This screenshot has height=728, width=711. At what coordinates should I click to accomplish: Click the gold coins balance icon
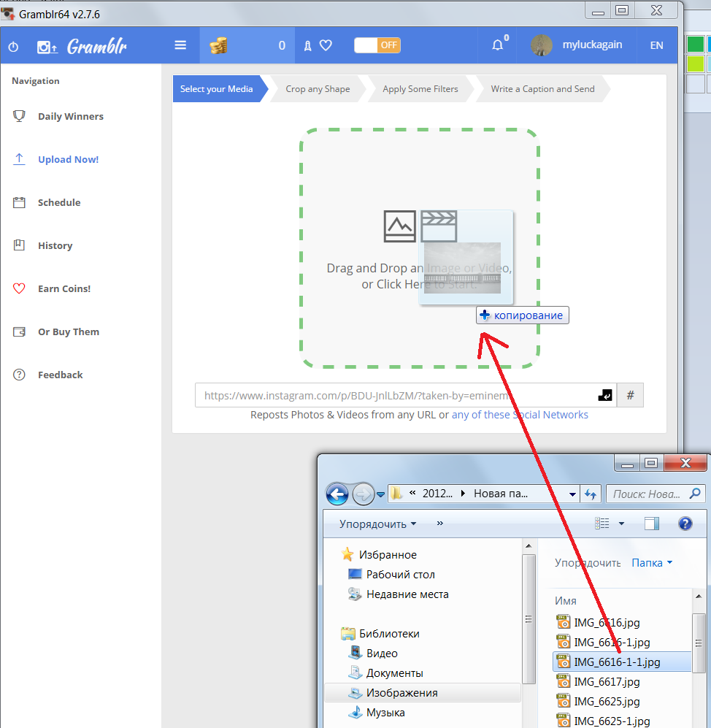pyautogui.click(x=218, y=45)
